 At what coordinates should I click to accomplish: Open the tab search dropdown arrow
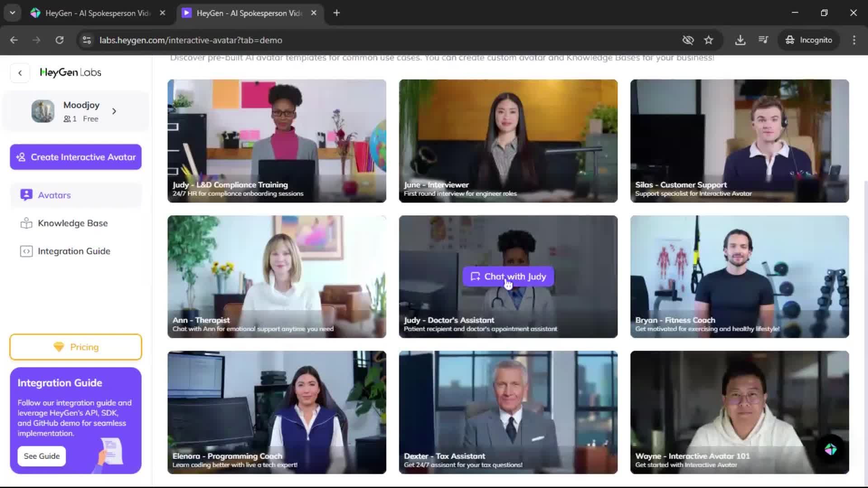[x=12, y=13]
